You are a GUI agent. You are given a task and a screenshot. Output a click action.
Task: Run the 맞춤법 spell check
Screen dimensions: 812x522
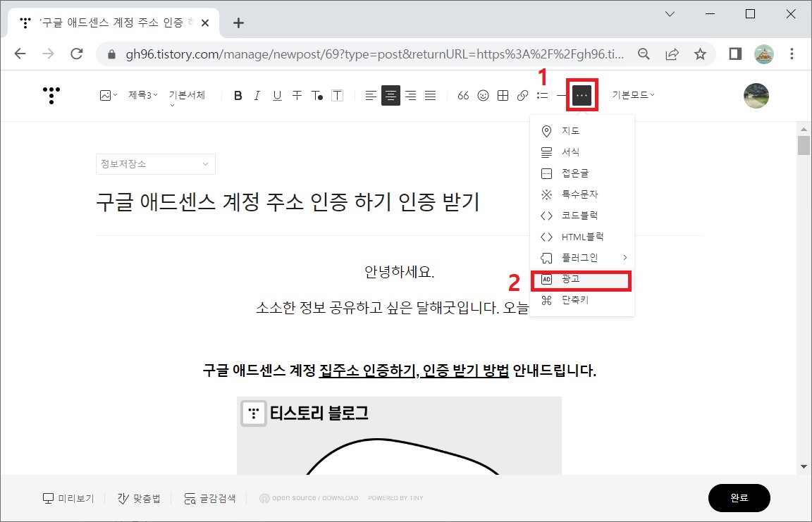pyautogui.click(x=139, y=498)
